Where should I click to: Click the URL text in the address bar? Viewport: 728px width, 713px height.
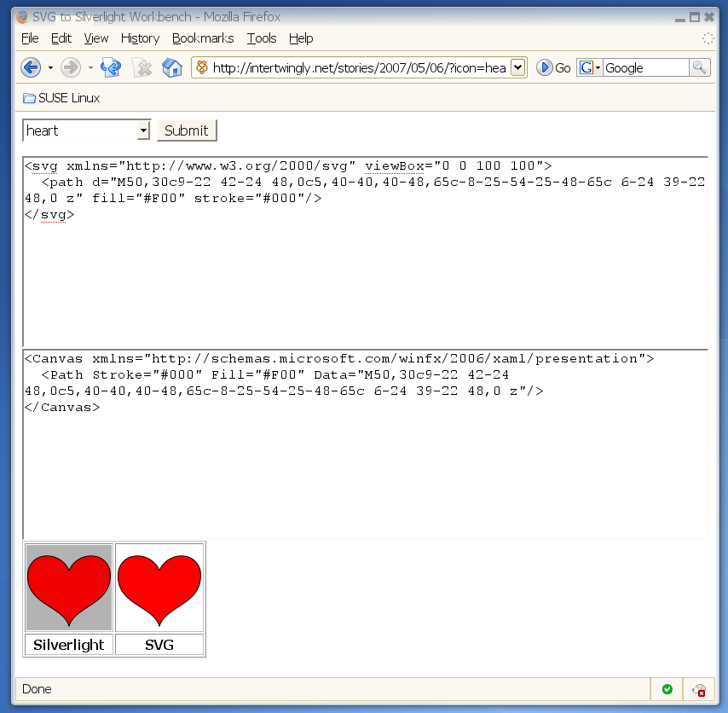point(360,68)
